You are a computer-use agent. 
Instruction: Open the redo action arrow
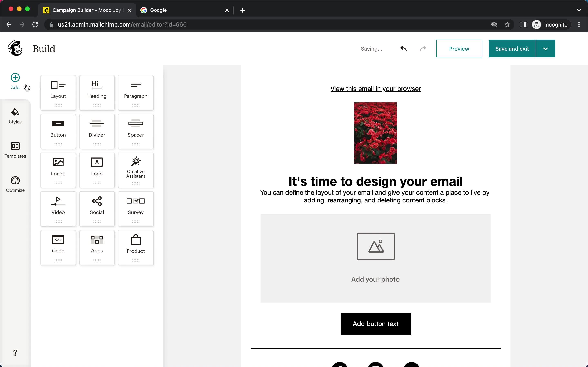pyautogui.click(x=422, y=49)
